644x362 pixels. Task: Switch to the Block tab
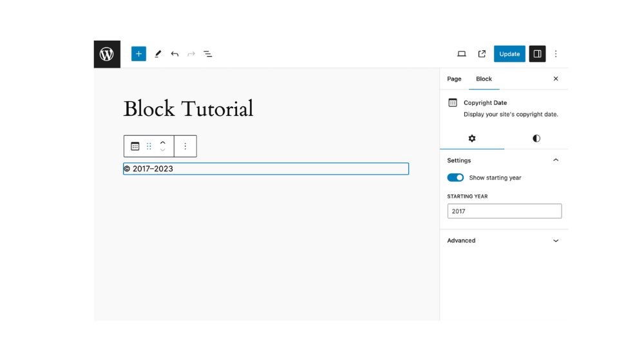pyautogui.click(x=484, y=79)
